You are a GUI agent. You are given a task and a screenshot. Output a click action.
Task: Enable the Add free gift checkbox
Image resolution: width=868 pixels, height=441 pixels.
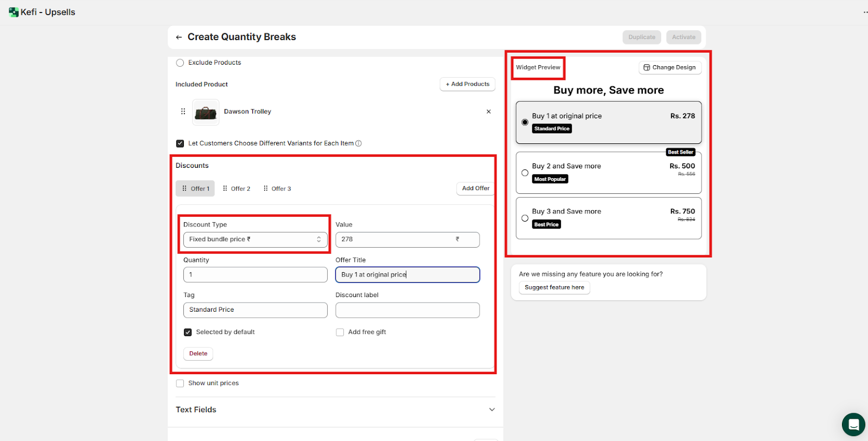[340, 332]
